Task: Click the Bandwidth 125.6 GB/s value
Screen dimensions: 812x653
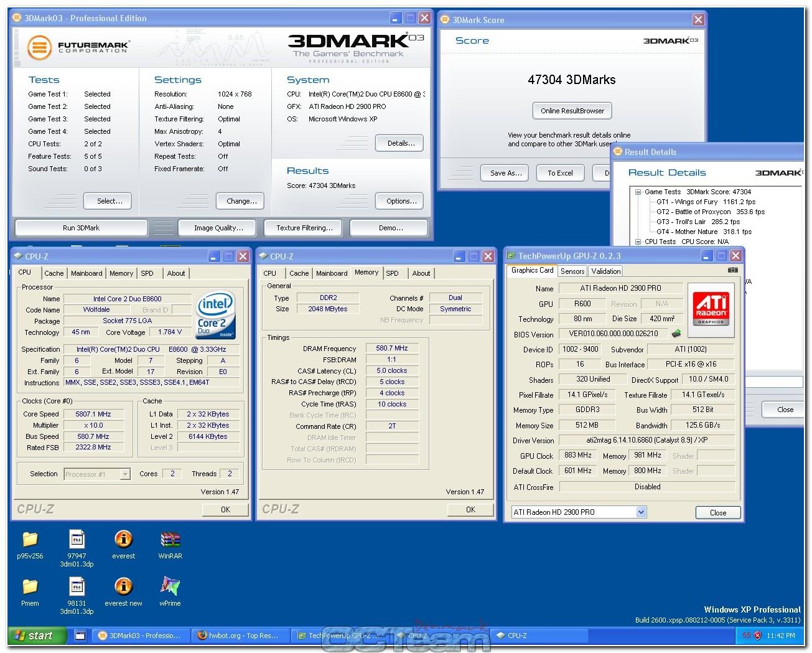Action: [702, 425]
